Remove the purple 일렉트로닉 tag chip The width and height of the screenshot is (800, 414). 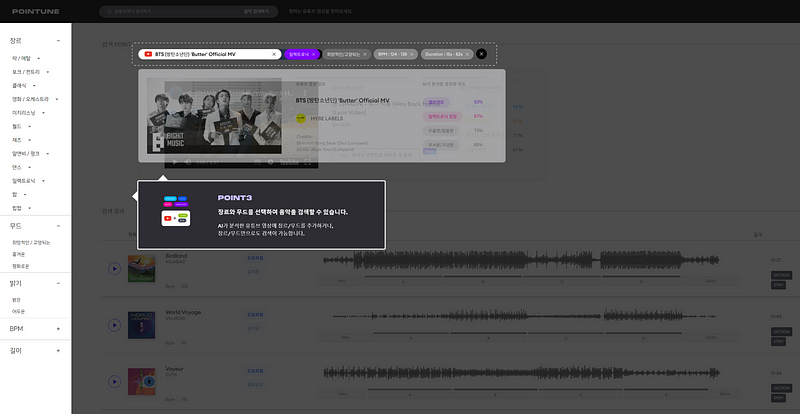click(314, 54)
